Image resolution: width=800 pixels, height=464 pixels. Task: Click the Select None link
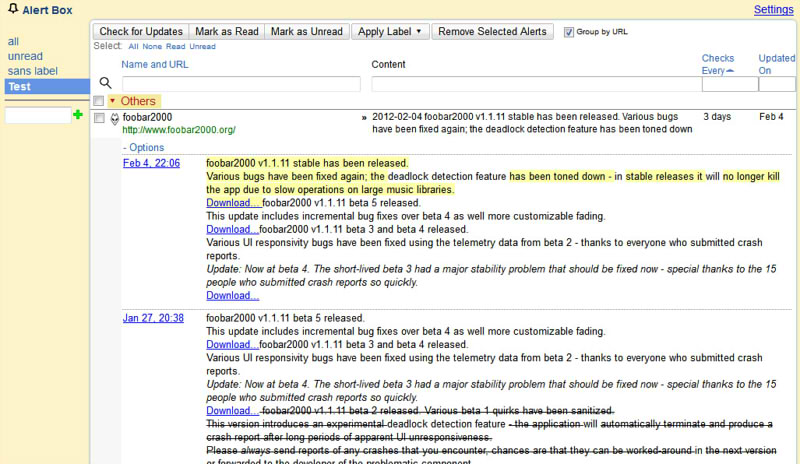[152, 46]
